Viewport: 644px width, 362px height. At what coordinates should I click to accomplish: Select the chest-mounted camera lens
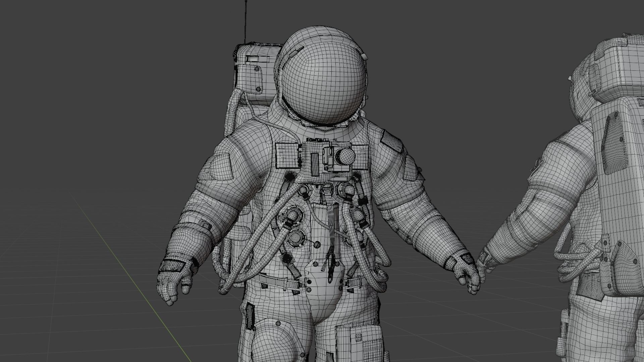click(345, 157)
